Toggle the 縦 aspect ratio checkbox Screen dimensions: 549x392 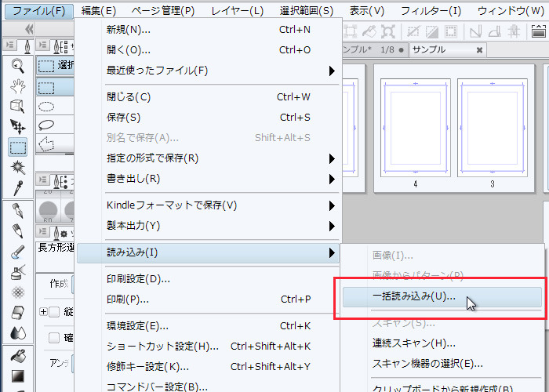point(54,311)
